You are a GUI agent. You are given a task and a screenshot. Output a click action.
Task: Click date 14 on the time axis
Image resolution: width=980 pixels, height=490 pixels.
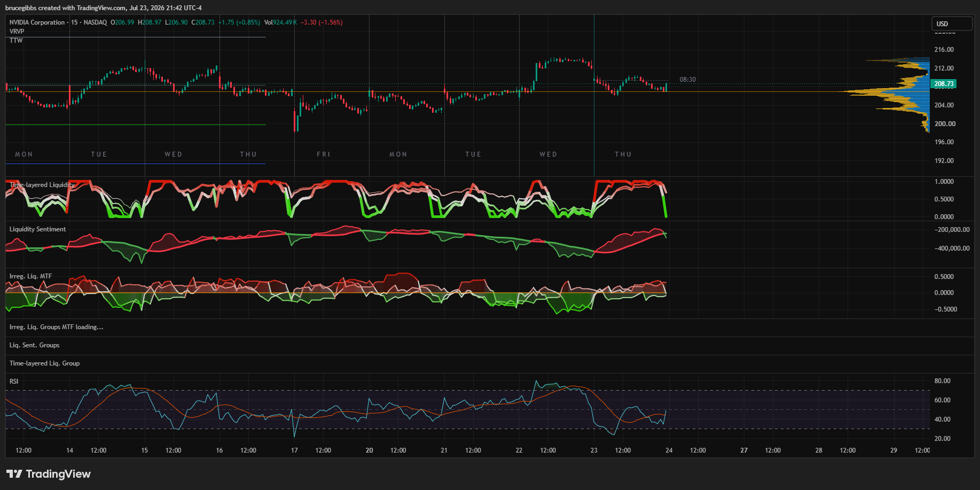[x=69, y=450]
